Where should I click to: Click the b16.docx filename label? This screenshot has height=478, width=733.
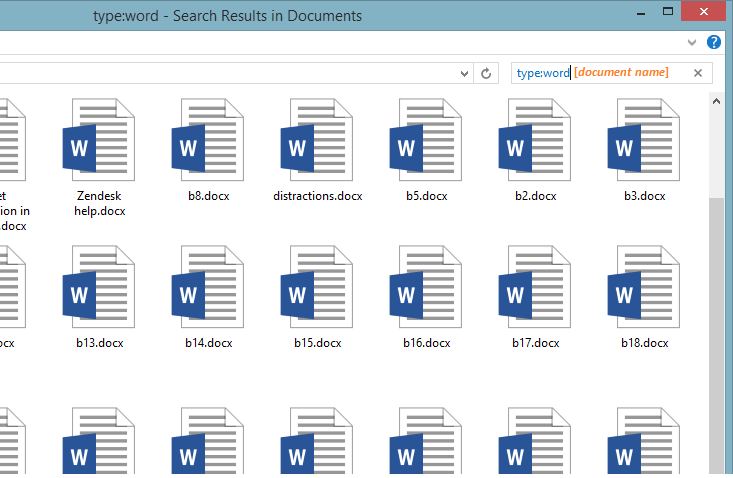(x=426, y=343)
